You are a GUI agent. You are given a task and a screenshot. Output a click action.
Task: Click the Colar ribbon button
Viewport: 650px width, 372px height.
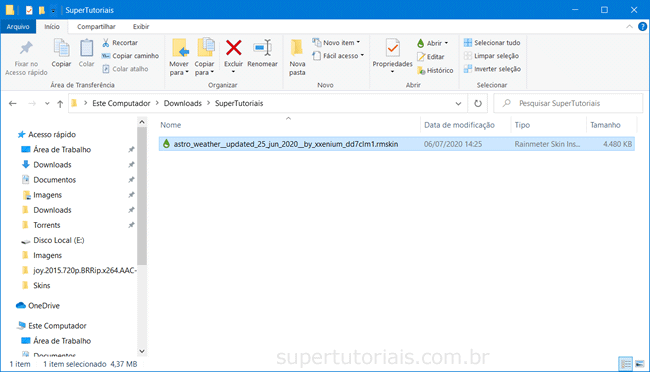(x=87, y=53)
